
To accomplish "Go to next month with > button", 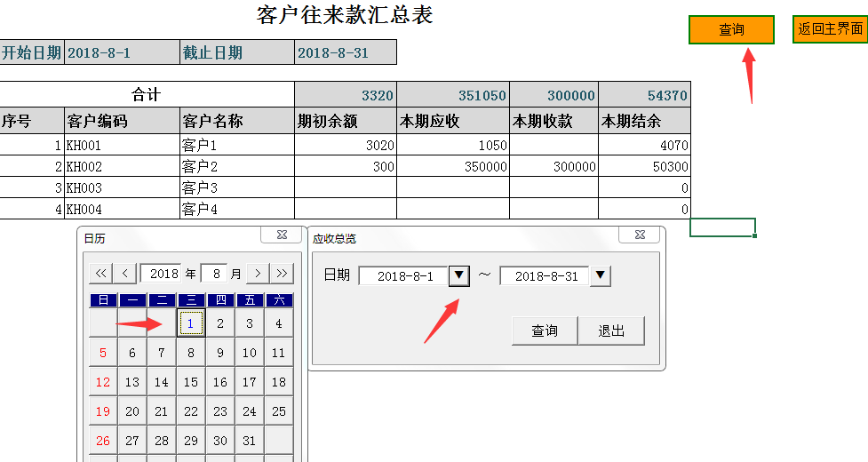I will click(258, 274).
